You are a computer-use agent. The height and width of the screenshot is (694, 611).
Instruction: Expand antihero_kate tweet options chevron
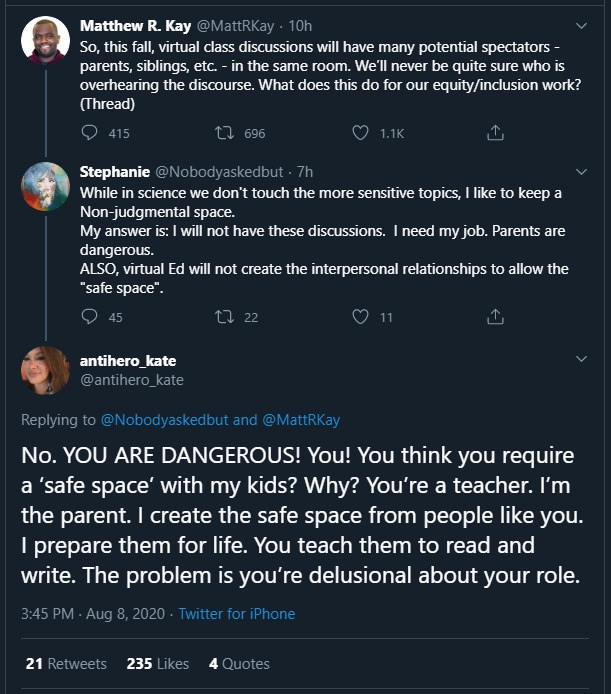(x=582, y=360)
